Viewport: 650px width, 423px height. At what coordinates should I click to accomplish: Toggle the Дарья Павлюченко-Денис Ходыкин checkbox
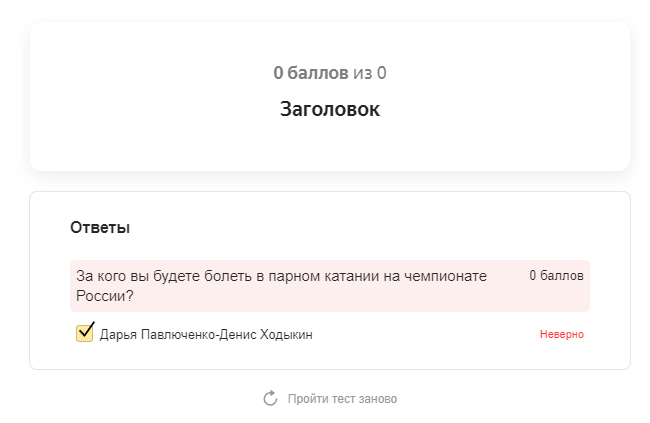pos(85,333)
